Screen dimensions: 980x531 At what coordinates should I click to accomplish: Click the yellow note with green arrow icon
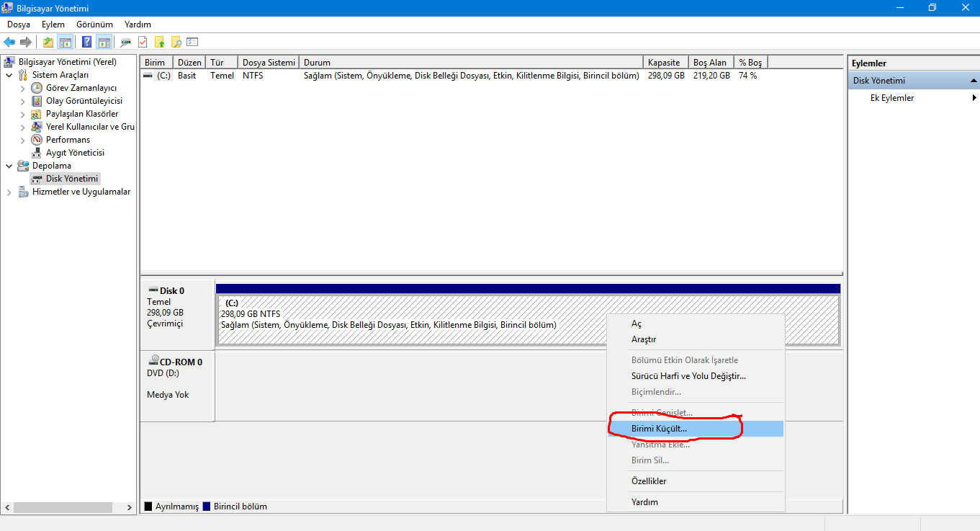click(x=159, y=42)
